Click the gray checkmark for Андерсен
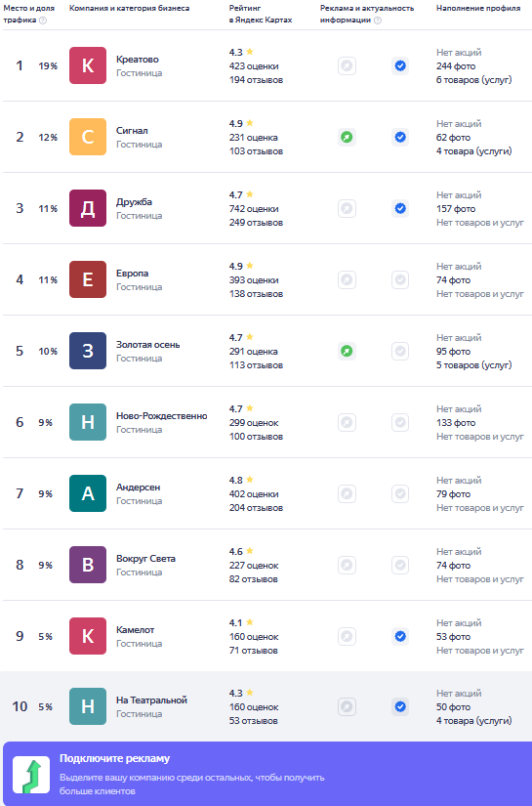532x806 pixels. point(400,494)
